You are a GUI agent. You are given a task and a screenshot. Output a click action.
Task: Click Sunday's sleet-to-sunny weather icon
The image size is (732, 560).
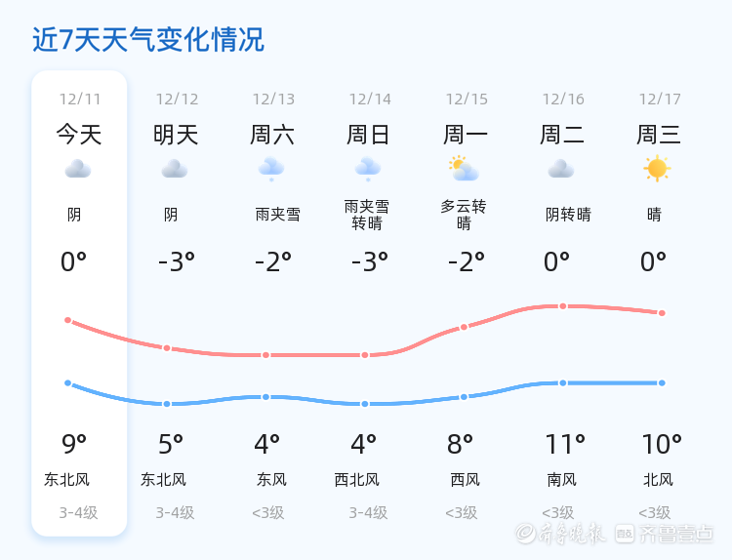(368, 170)
